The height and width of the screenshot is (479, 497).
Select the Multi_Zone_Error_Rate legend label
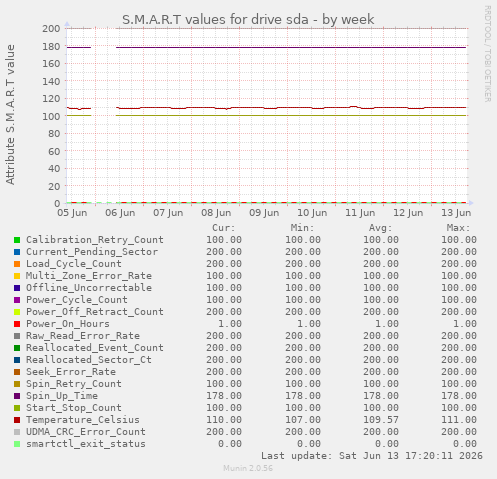89,276
